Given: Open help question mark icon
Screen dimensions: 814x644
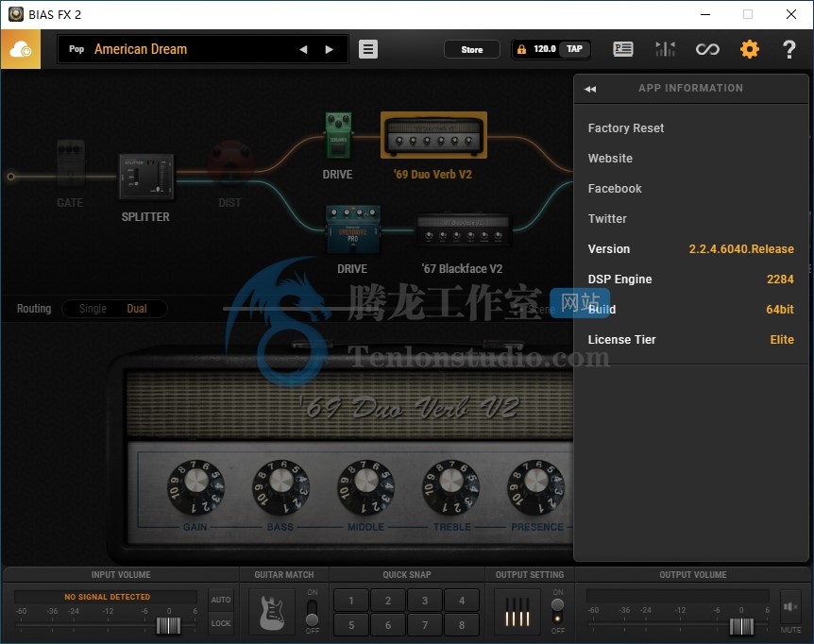Looking at the screenshot, I should [x=789, y=49].
